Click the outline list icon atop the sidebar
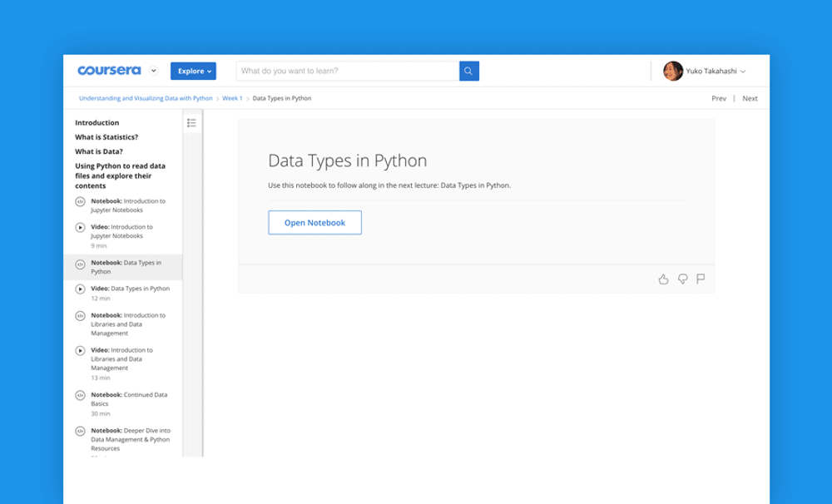 192,121
